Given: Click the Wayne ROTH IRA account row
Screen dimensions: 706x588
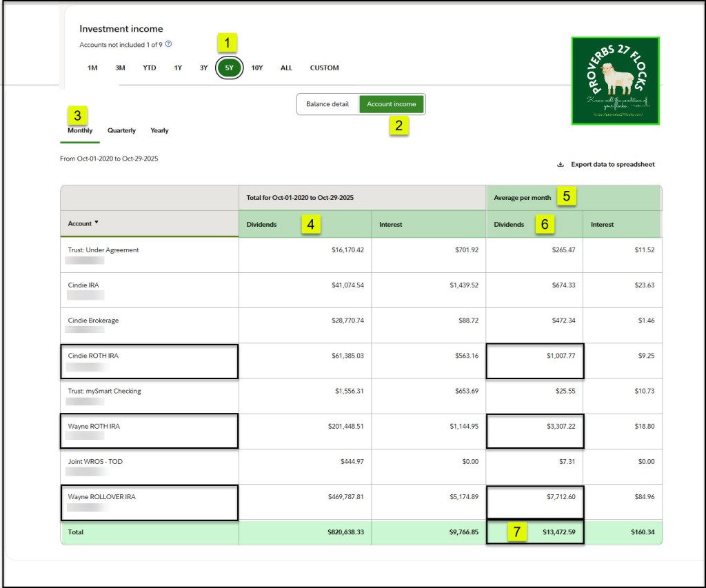Looking at the screenshot, I should coord(94,427).
